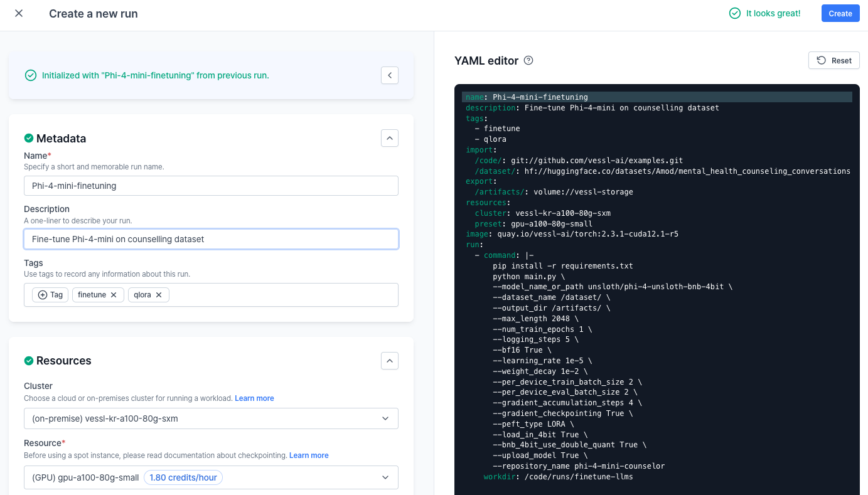
Task: Edit the run Name field
Action: pos(211,186)
